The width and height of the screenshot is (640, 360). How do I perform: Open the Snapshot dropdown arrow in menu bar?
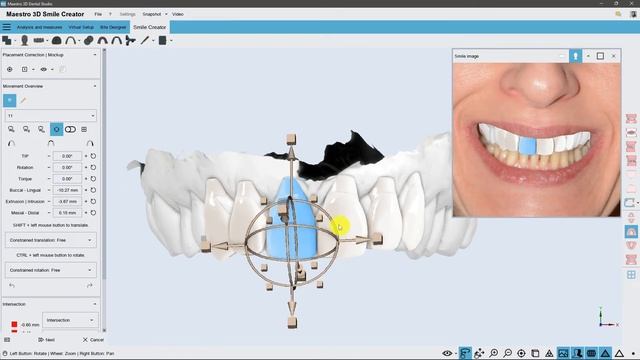click(166, 14)
